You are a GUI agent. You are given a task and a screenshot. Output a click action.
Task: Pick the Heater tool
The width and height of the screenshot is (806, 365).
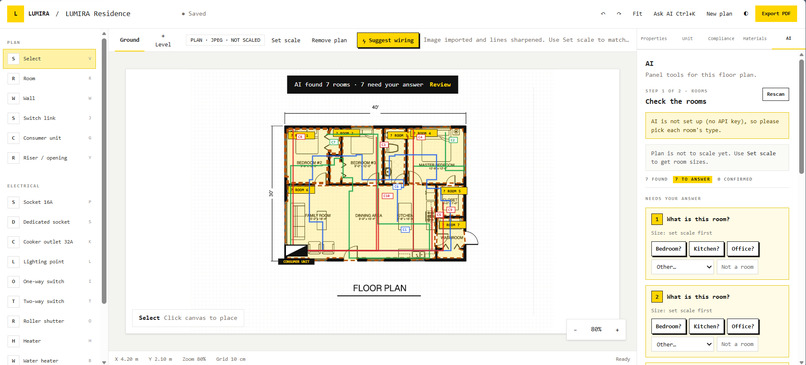tap(49, 341)
